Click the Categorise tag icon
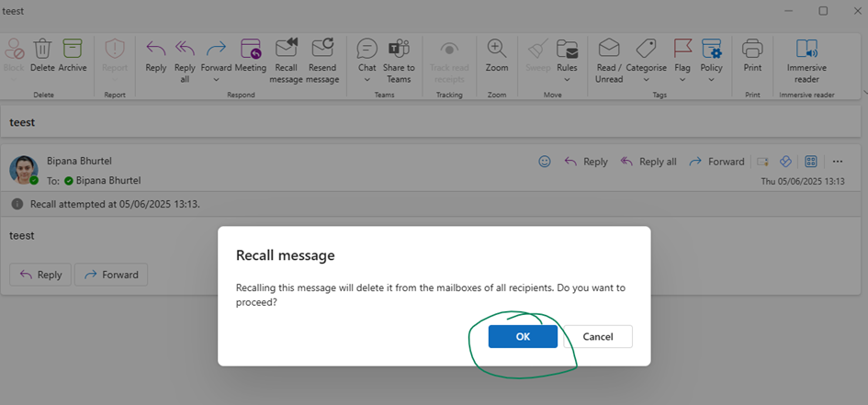The width and height of the screenshot is (868, 405). tap(646, 49)
